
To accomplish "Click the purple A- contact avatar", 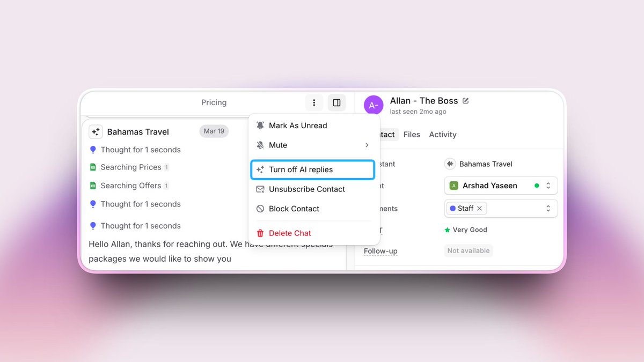I will (374, 105).
